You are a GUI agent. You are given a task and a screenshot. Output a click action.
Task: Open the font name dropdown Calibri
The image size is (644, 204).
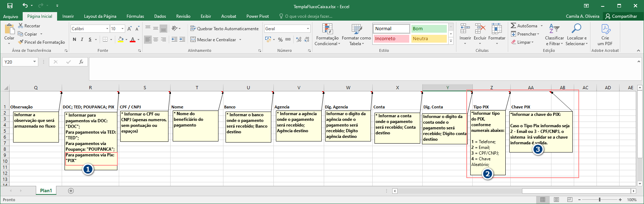(107, 28)
